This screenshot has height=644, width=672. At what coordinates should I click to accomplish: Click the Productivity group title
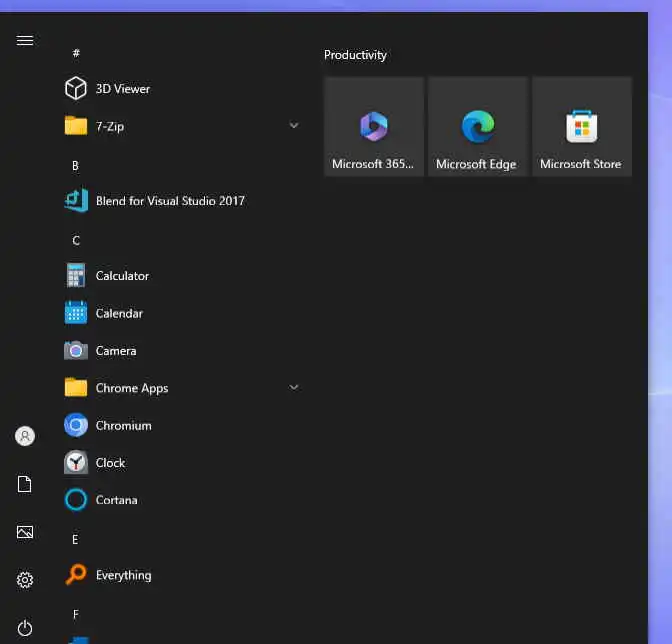point(355,55)
